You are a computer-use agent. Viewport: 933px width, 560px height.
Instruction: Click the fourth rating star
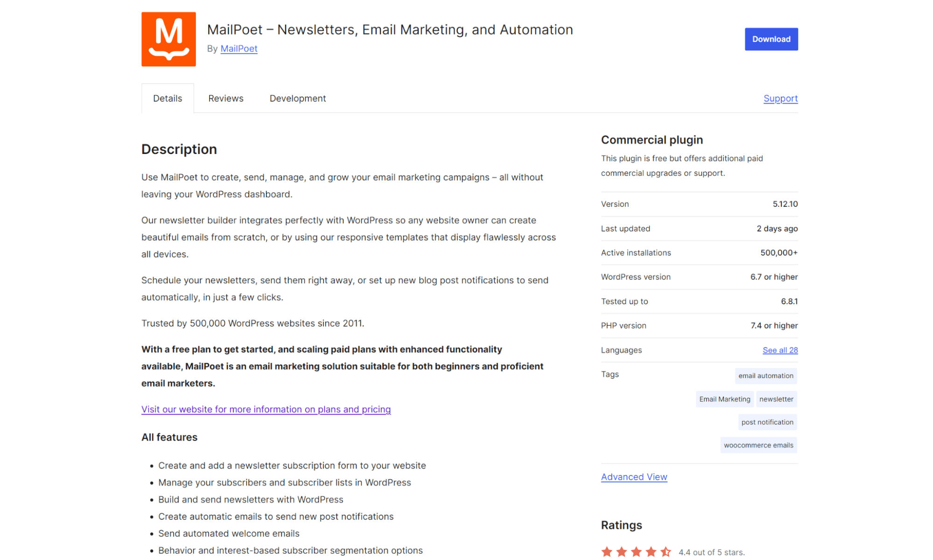[651, 552]
